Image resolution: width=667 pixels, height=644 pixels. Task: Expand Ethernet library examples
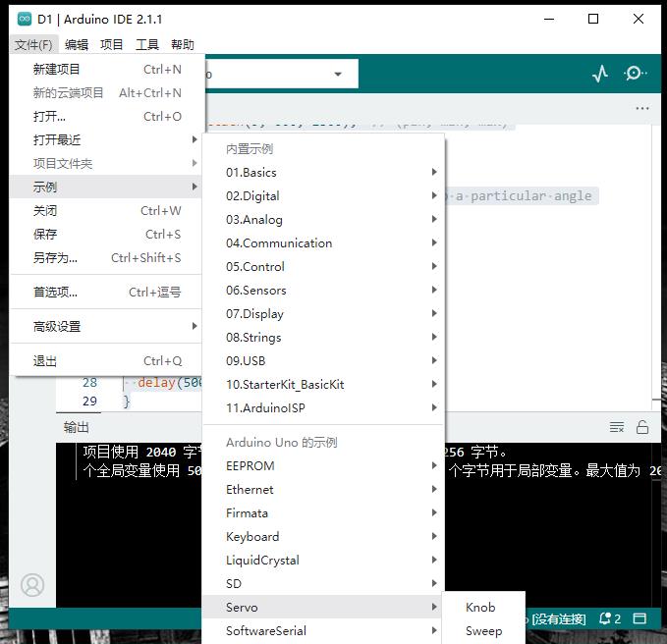point(323,489)
